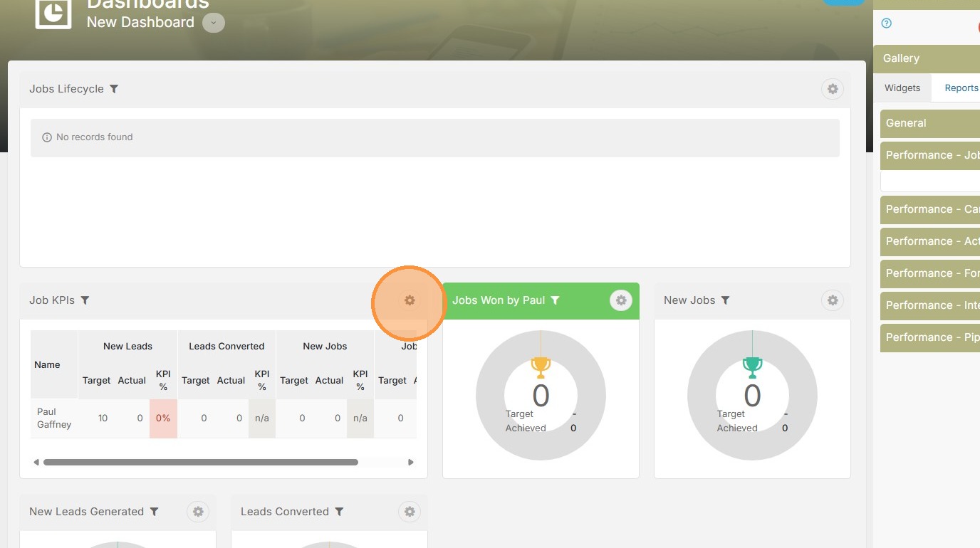Image resolution: width=980 pixels, height=548 pixels.
Task: Click the Jobs Lifecycle filter icon
Action: pos(114,89)
